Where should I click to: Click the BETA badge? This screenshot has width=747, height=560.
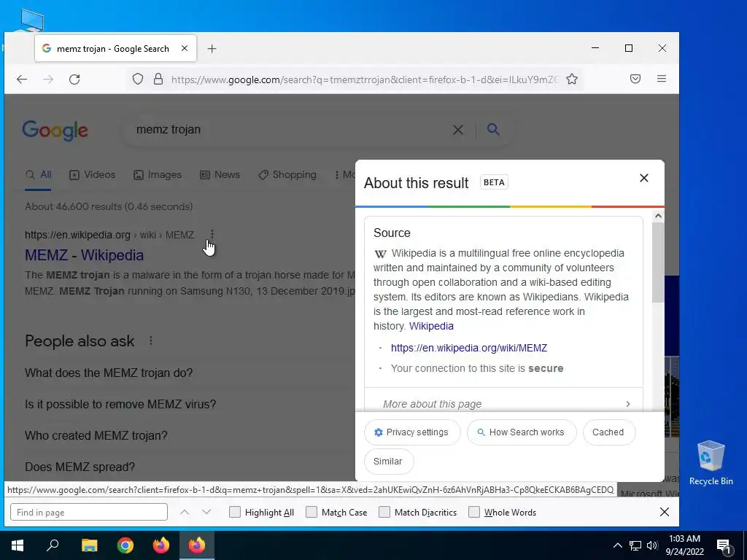click(494, 182)
